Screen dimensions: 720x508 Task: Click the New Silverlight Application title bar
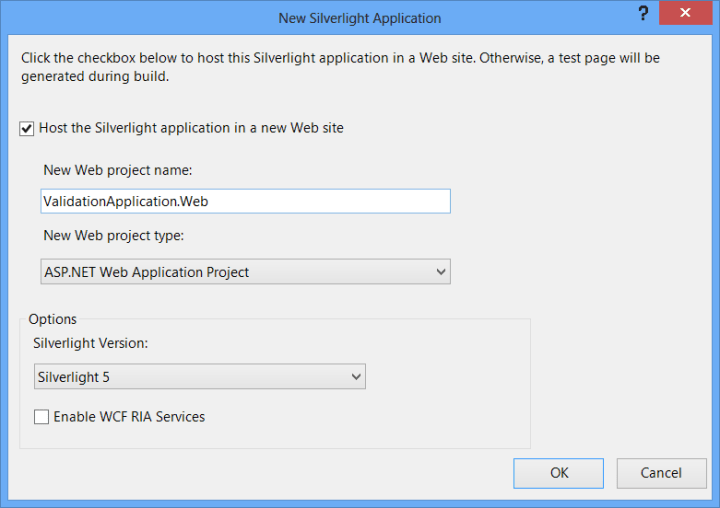coord(360,17)
